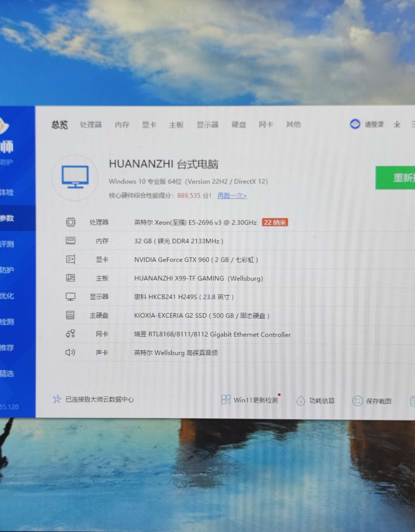
Task: Switch to the 其他 tab
Action: click(x=293, y=125)
